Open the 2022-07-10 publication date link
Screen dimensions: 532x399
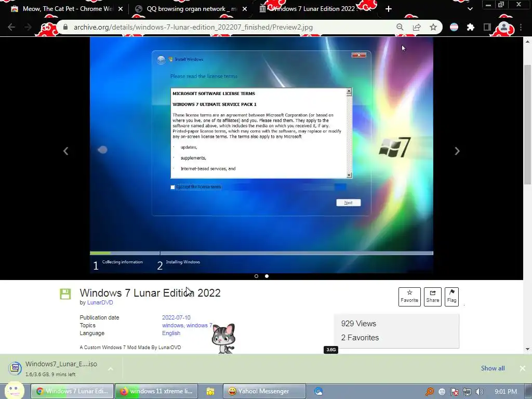pyautogui.click(x=176, y=317)
